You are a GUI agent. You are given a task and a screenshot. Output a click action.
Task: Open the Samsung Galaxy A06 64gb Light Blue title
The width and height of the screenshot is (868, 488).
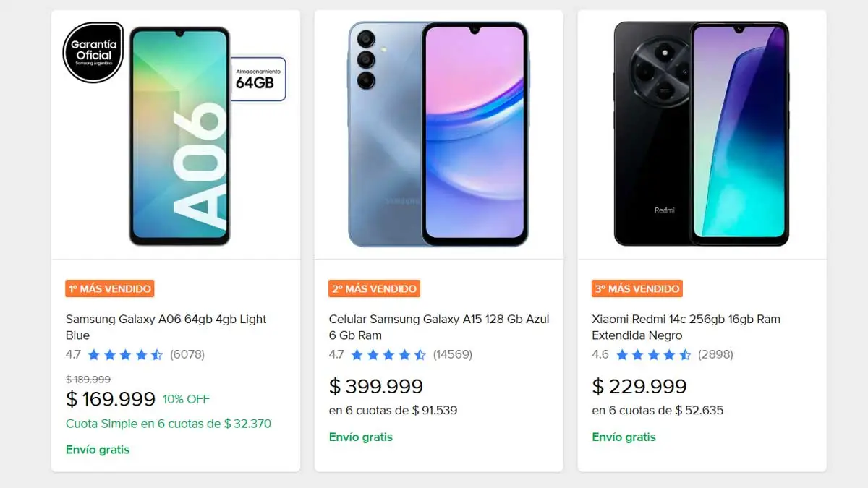point(166,327)
